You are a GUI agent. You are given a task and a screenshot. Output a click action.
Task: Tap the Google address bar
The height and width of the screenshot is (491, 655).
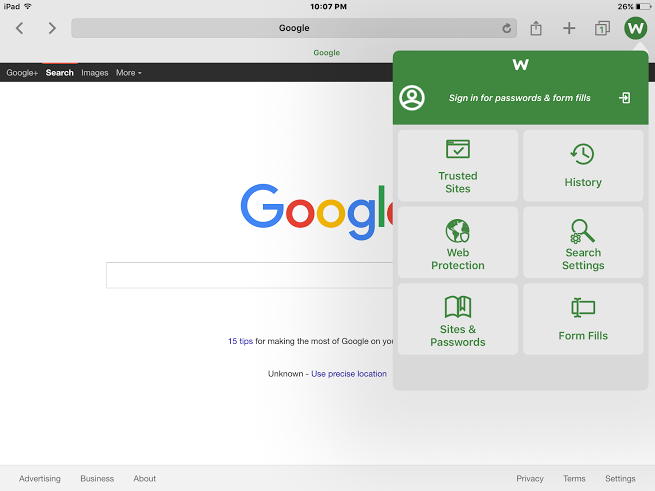pos(294,28)
